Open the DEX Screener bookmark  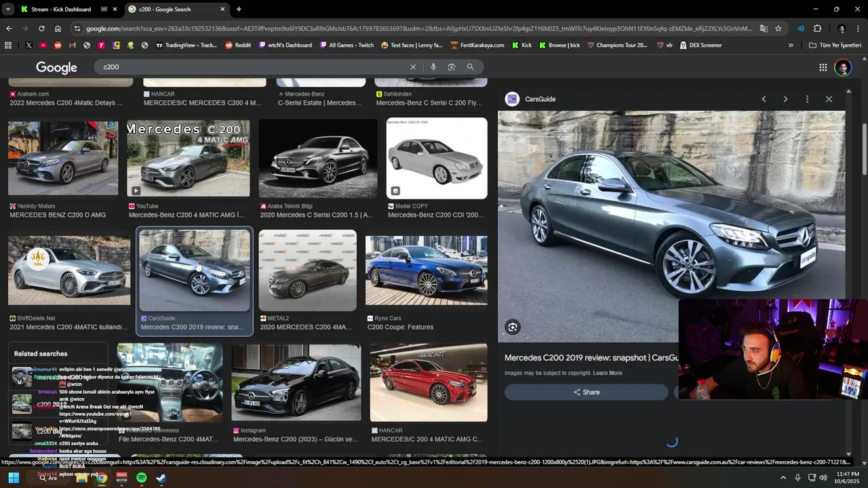[701, 45]
